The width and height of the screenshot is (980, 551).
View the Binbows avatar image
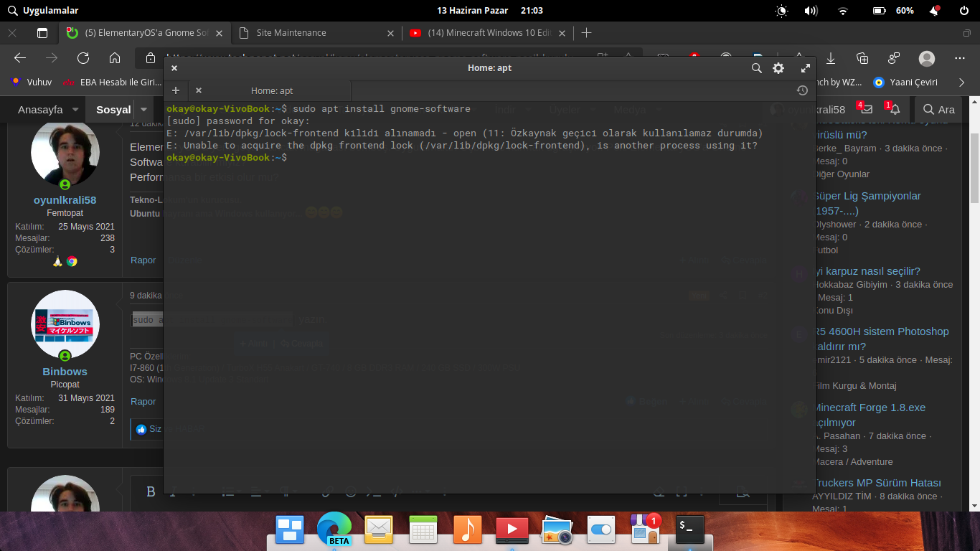65,324
